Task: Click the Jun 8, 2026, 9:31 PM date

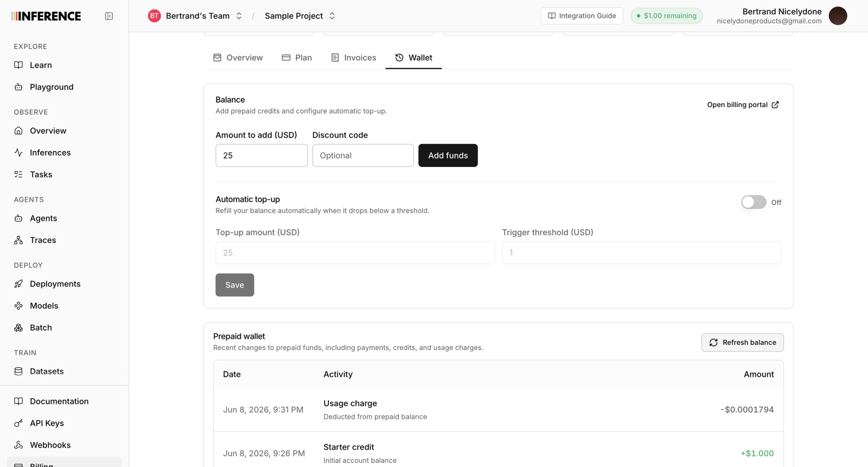Action: coord(263,410)
